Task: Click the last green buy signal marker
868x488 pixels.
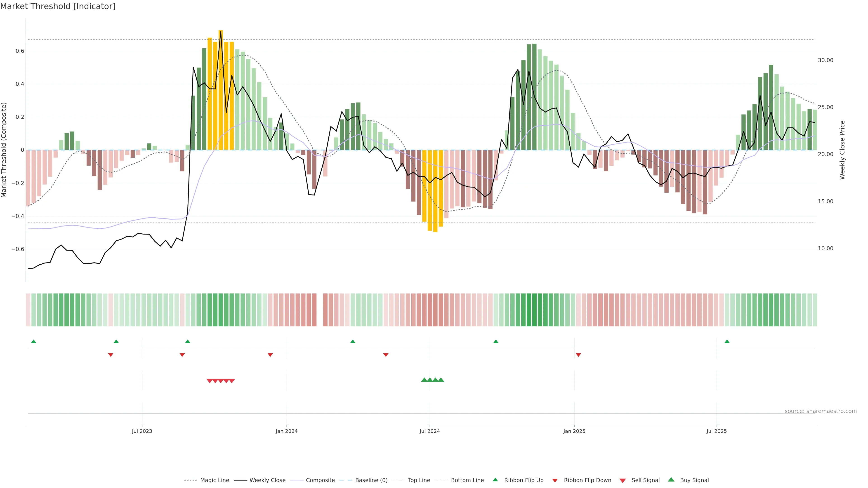Action: (x=441, y=380)
